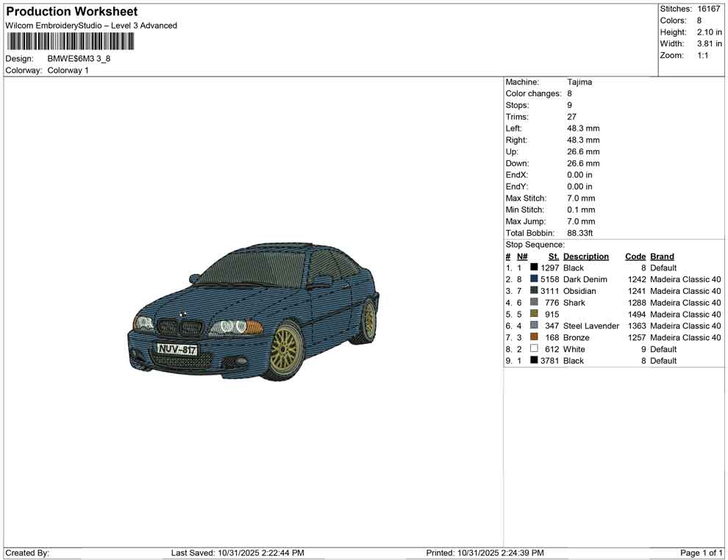Image resolution: width=728 pixels, height=560 pixels.
Task: Select the 915 olive color swatch
Action: [533, 314]
